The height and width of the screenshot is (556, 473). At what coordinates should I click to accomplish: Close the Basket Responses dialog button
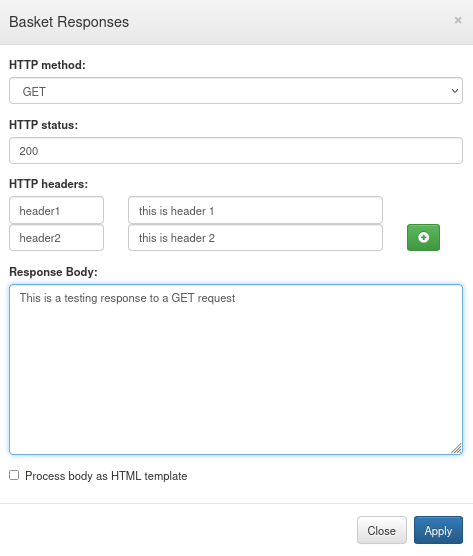382,530
